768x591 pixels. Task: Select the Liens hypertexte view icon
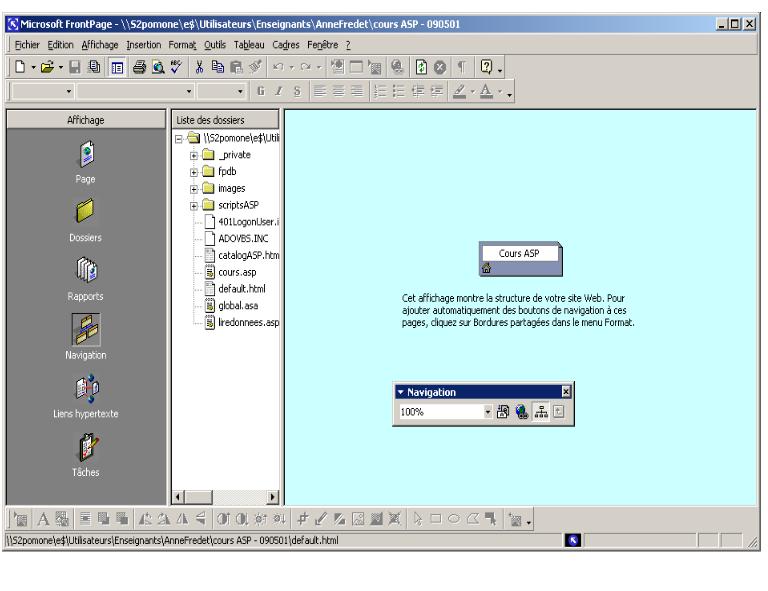[84, 391]
